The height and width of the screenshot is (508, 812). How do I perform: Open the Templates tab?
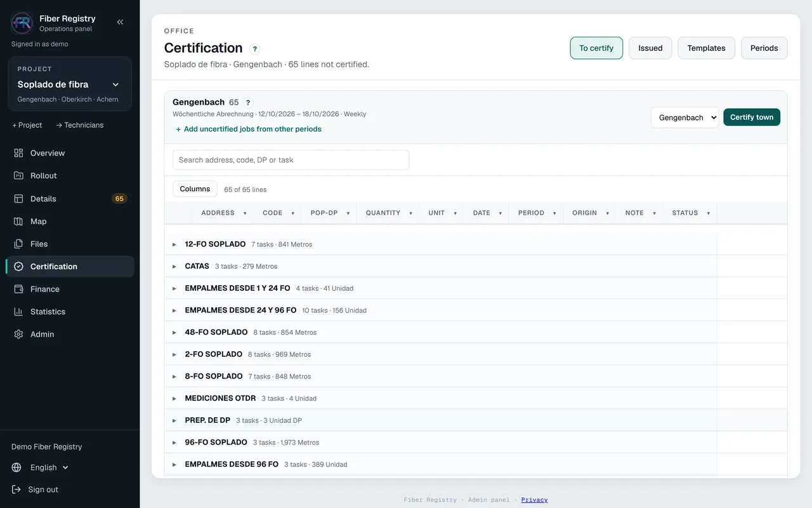[x=706, y=48]
